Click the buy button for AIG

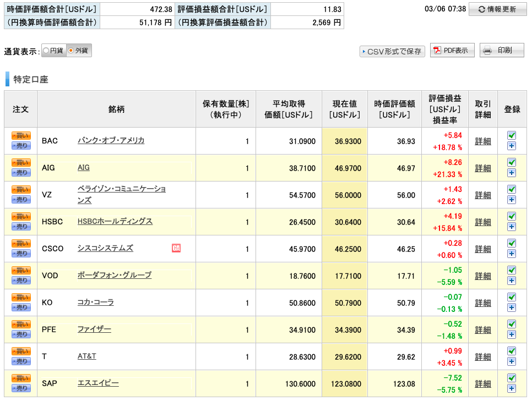click(21, 163)
